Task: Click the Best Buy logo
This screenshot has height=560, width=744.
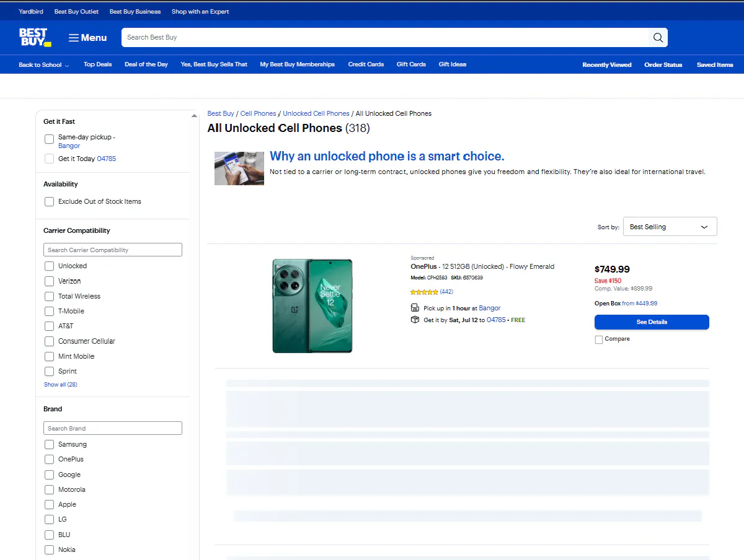Action: pyautogui.click(x=35, y=37)
